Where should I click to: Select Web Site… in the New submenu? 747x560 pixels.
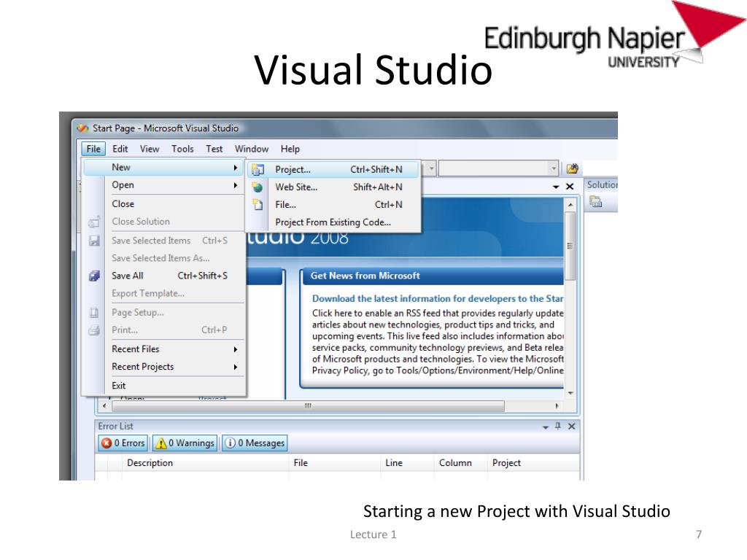[296, 187]
